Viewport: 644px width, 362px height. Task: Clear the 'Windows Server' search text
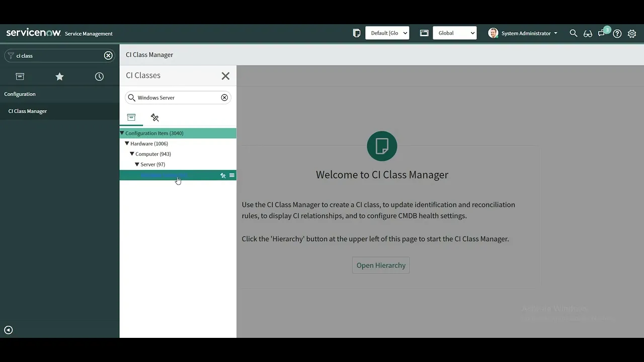[x=224, y=98]
